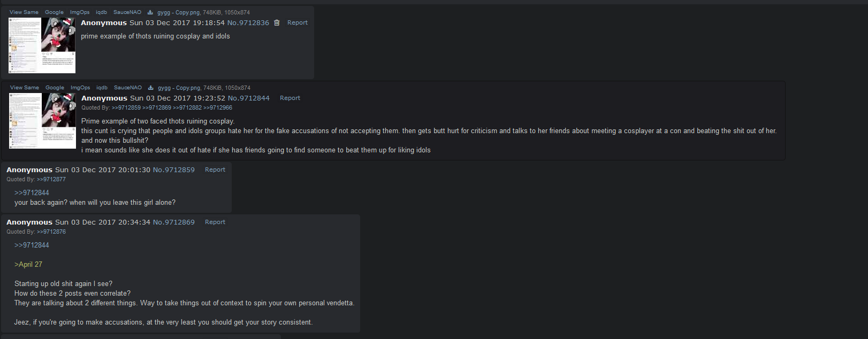Report post No.9712844
868x339 pixels.
pyautogui.click(x=290, y=98)
